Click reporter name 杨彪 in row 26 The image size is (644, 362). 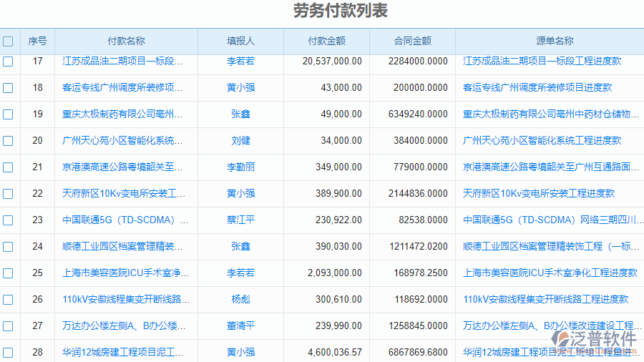pos(240,300)
